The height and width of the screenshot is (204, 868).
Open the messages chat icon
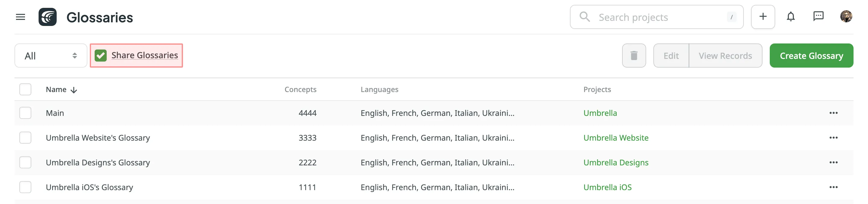(x=818, y=16)
